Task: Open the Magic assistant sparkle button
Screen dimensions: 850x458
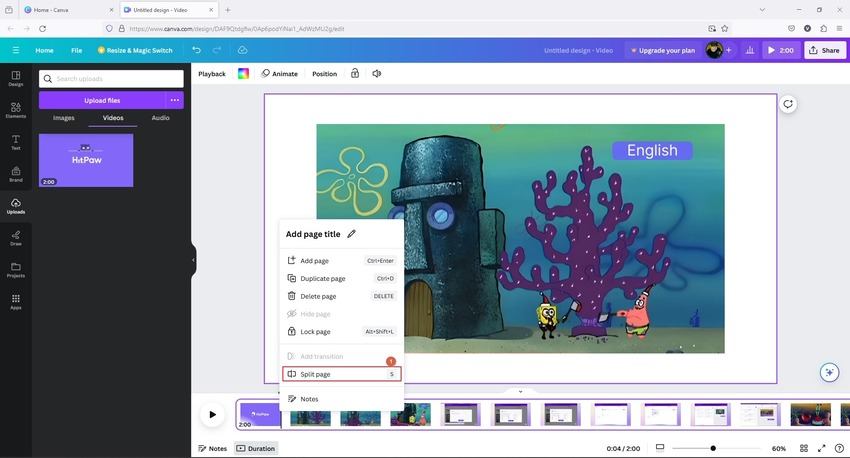Action: pos(829,372)
